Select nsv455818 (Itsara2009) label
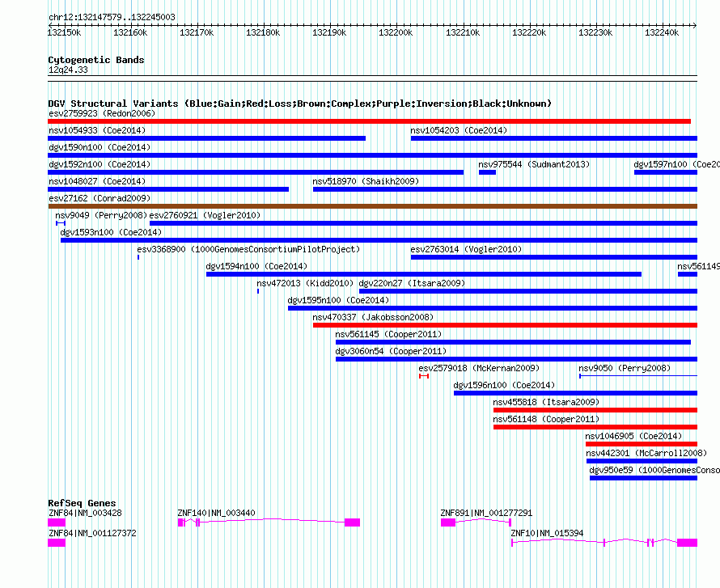Screen dimensions: 720x588 click(x=546, y=402)
